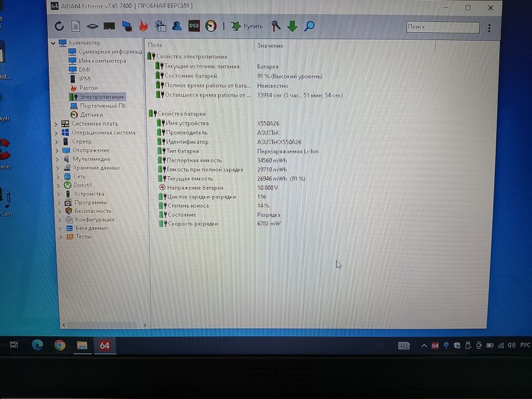Select База данных in the tree
Viewport: 532px width, 399px height.
click(x=87, y=228)
